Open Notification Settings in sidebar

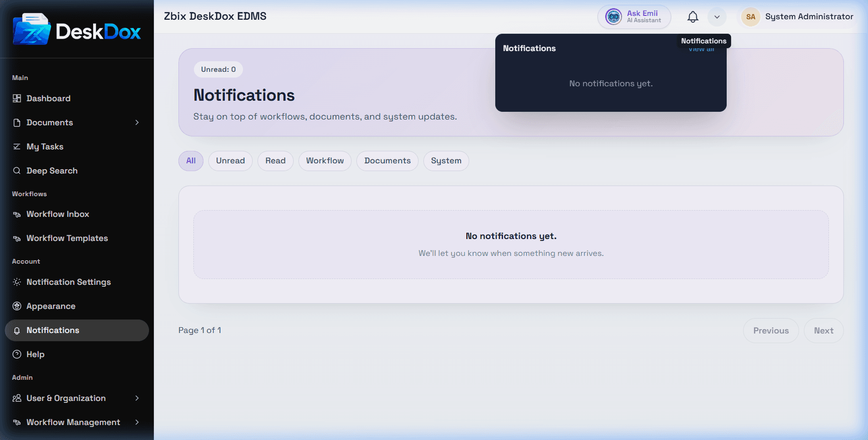pyautogui.click(x=77, y=282)
